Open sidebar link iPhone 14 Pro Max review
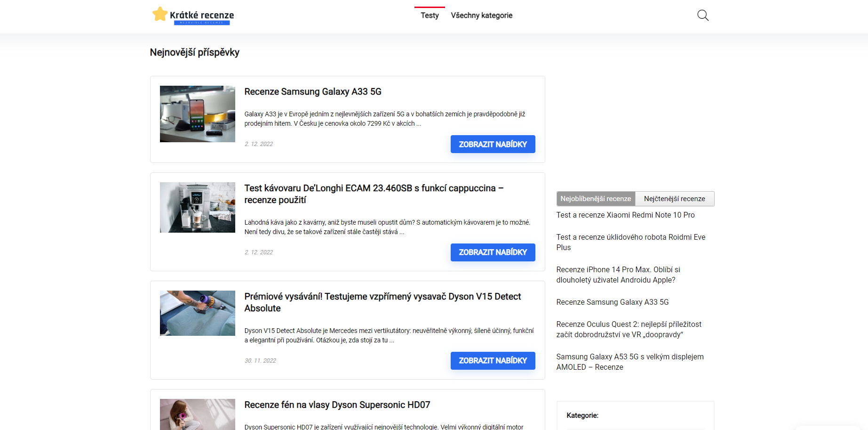Image resolution: width=868 pixels, height=430 pixels. [618, 275]
